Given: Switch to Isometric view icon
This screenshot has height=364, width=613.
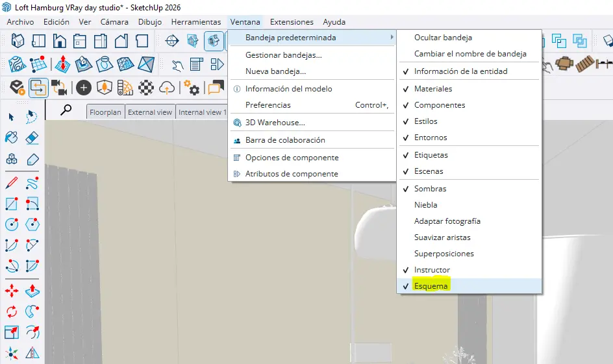Looking at the screenshot, I should [x=18, y=41].
